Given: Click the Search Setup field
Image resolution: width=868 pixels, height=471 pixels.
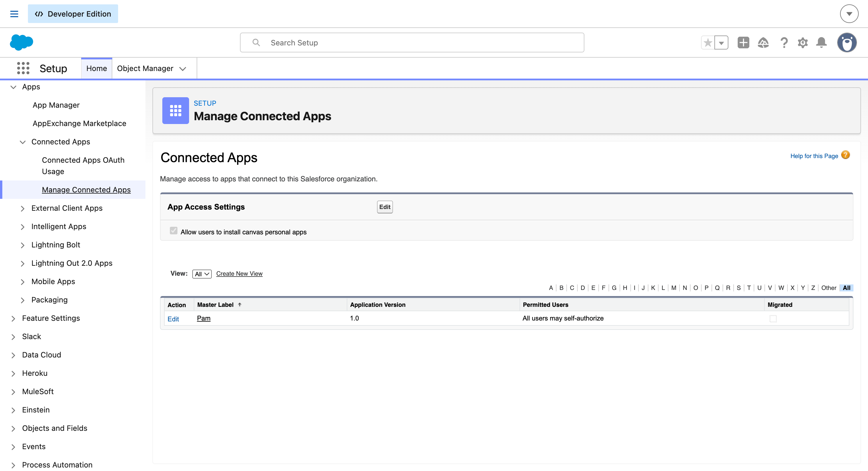Looking at the screenshot, I should pos(412,43).
